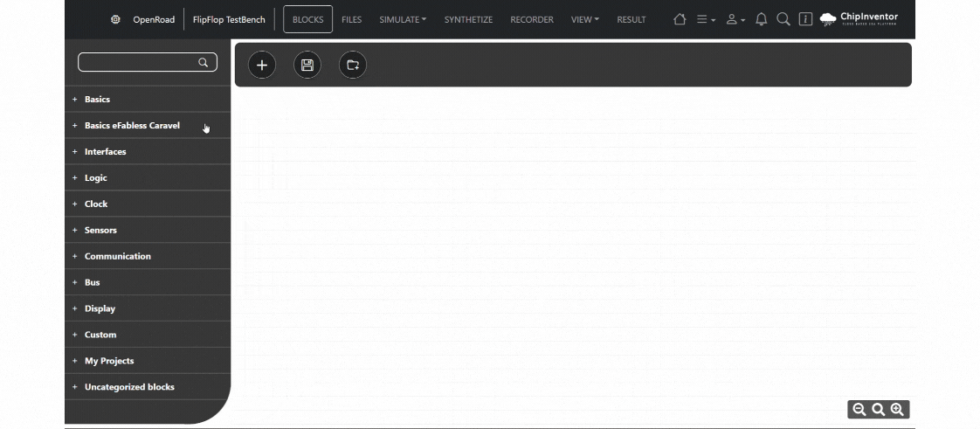
Task: Expand the My Projects category
Action: tap(148, 361)
